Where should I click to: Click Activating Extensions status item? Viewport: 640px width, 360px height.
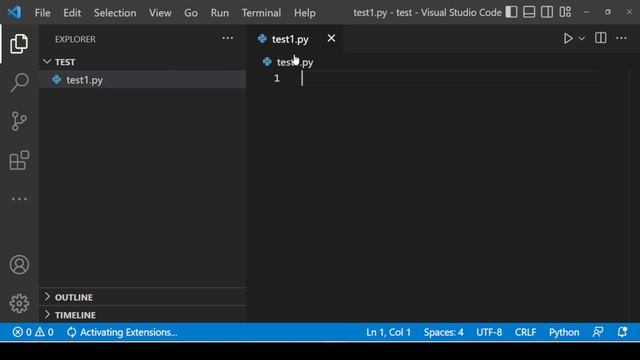point(122,332)
